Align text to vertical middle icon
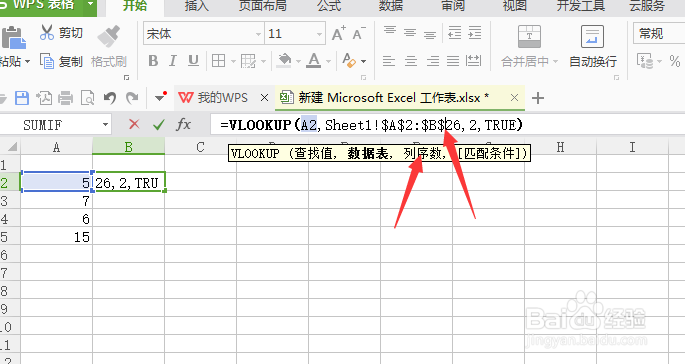This screenshot has height=364, width=685. pyautogui.click(x=410, y=32)
